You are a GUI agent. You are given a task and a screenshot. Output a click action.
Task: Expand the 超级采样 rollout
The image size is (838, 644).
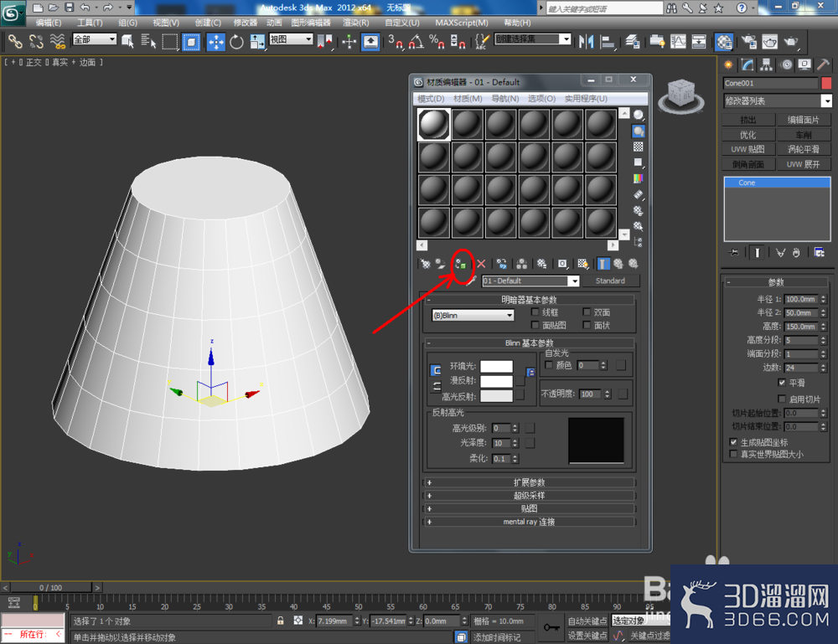(x=529, y=496)
